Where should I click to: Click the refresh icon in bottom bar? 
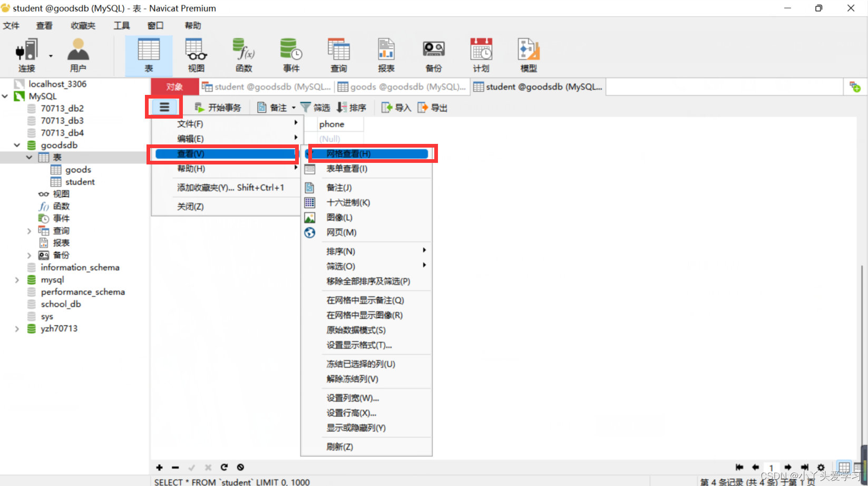click(224, 467)
